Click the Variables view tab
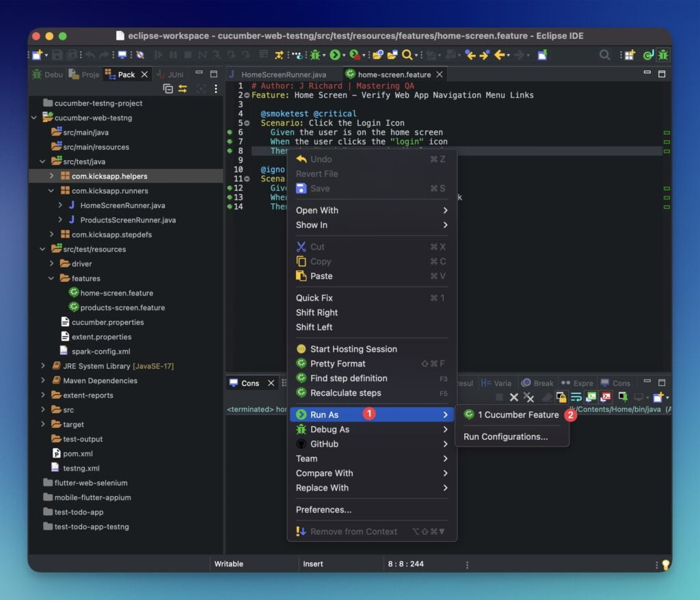This screenshot has height=600, width=700. click(x=496, y=383)
